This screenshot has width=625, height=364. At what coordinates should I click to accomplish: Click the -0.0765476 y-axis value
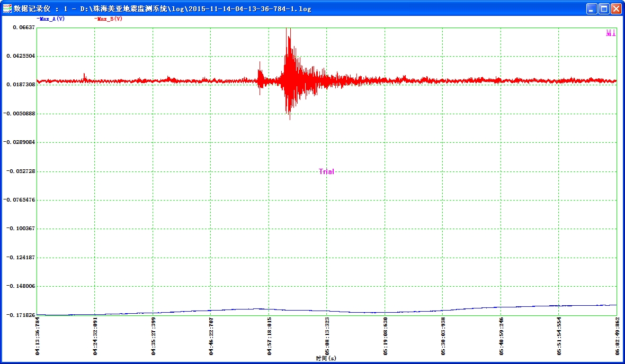(x=20, y=200)
